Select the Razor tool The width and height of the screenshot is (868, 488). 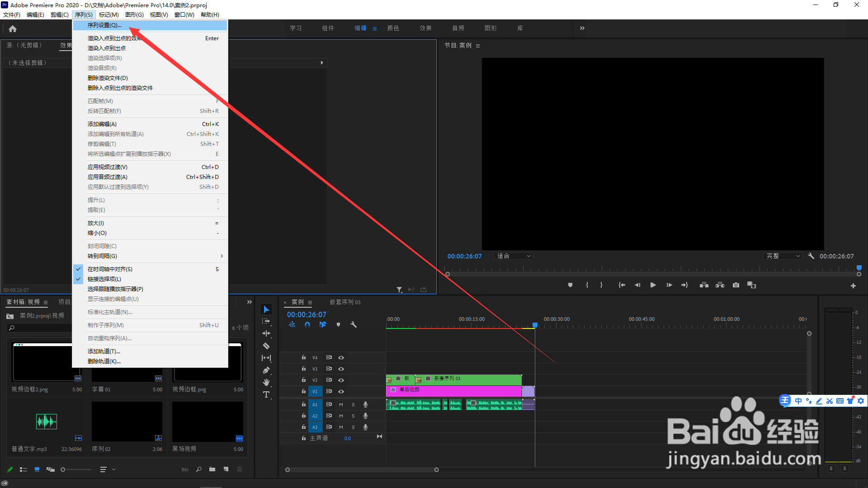click(x=266, y=346)
